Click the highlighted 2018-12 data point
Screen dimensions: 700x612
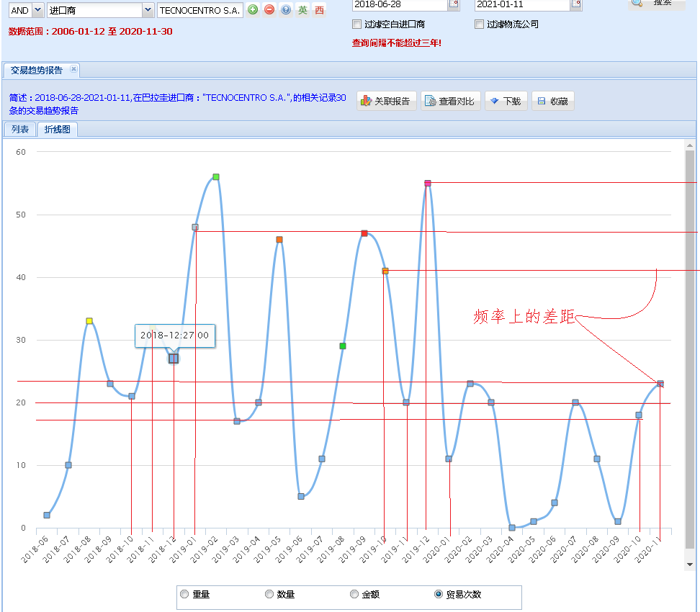coord(174,359)
